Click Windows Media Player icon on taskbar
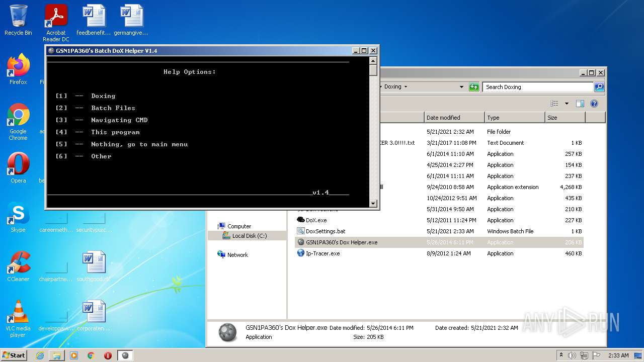Image resolution: width=644 pixels, height=362 pixels. coord(74,355)
